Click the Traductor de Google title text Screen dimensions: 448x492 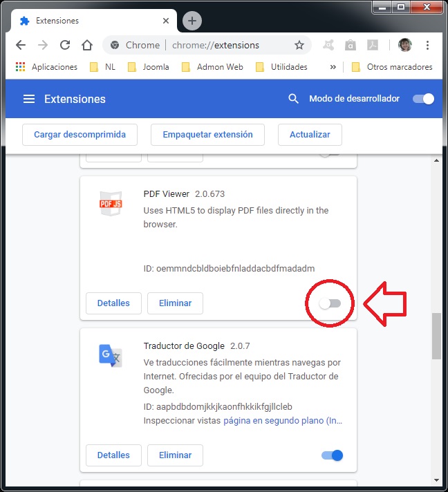[184, 346]
